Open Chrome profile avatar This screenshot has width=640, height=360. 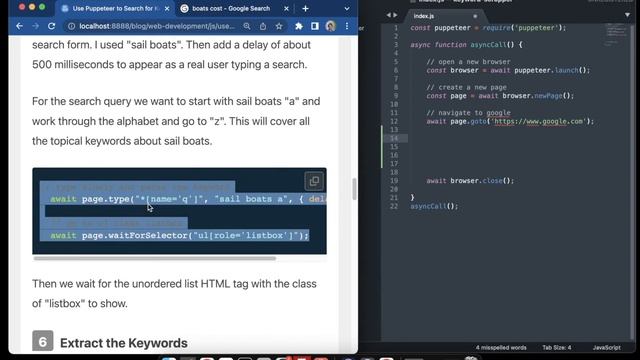tap(331, 26)
